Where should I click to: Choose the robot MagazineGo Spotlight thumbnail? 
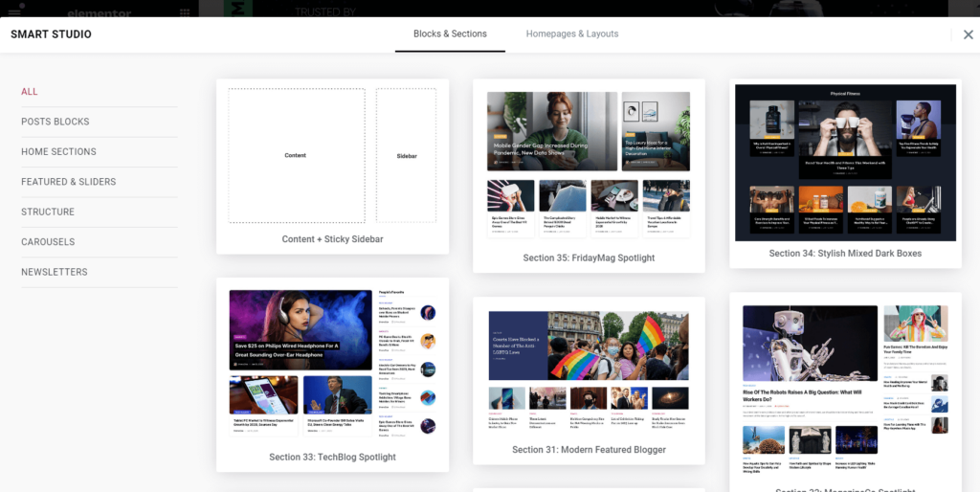(846, 389)
